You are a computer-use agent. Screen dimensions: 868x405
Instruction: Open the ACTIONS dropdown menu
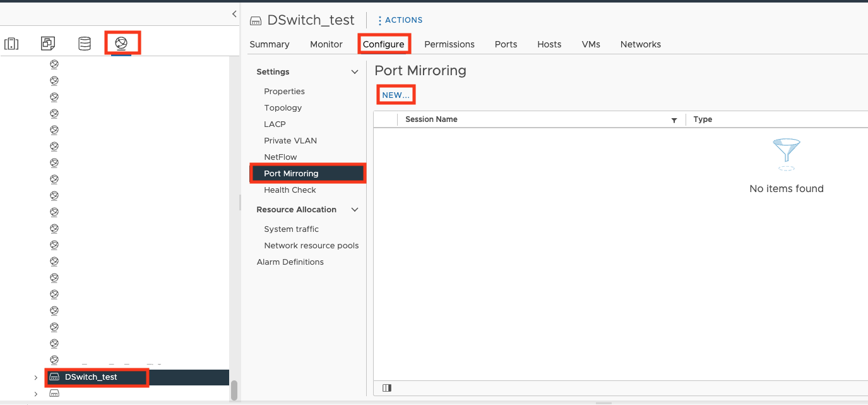pyautogui.click(x=400, y=20)
